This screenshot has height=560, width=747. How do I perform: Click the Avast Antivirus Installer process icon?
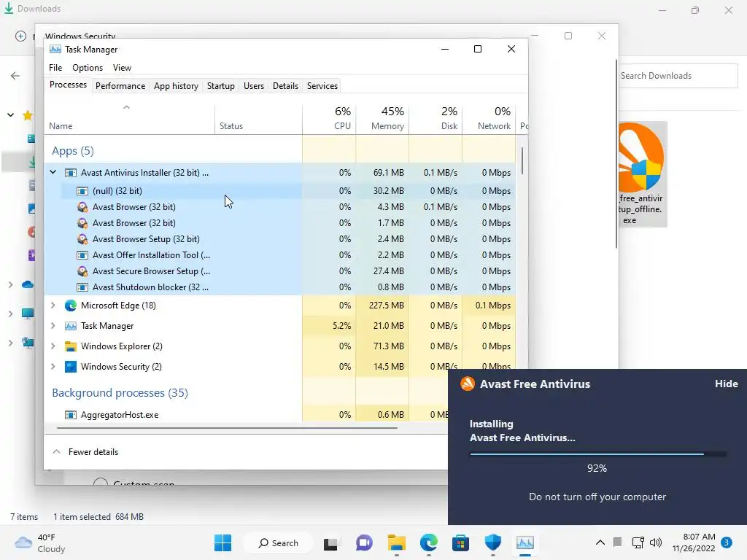(x=71, y=173)
